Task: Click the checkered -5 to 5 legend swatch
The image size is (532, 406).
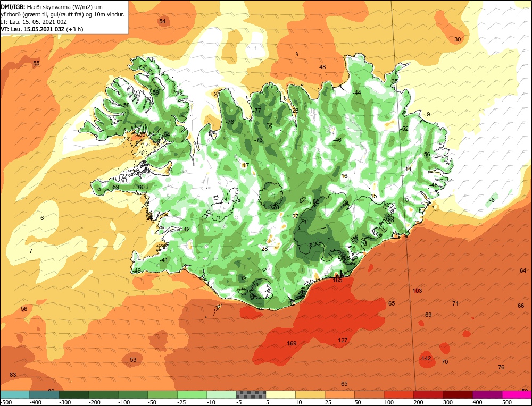Action: click(251, 394)
